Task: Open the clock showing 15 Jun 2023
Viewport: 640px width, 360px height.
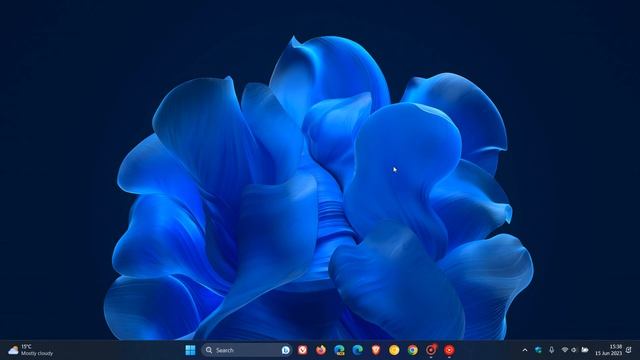Action: coord(608,350)
